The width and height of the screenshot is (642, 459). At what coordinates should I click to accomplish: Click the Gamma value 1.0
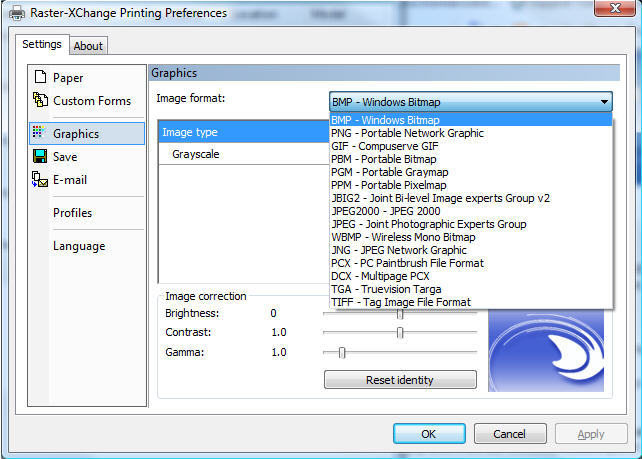tap(279, 352)
